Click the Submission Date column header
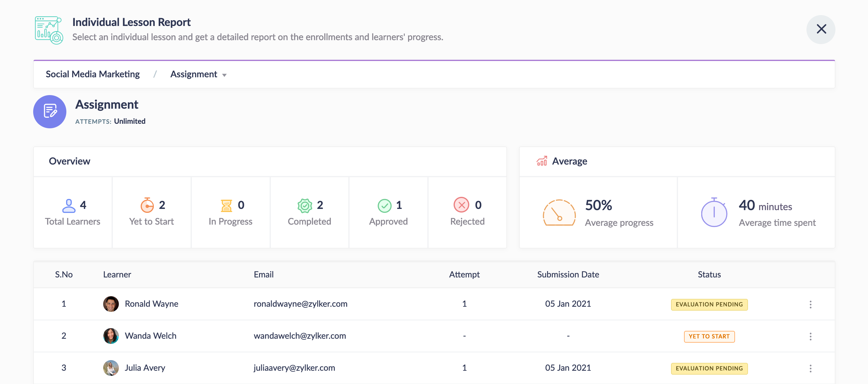 pos(568,274)
